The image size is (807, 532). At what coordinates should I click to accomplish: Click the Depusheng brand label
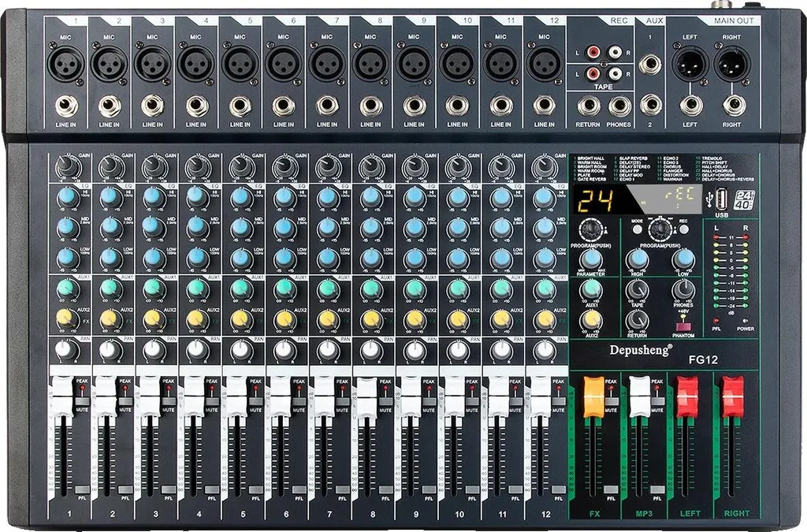point(641,351)
